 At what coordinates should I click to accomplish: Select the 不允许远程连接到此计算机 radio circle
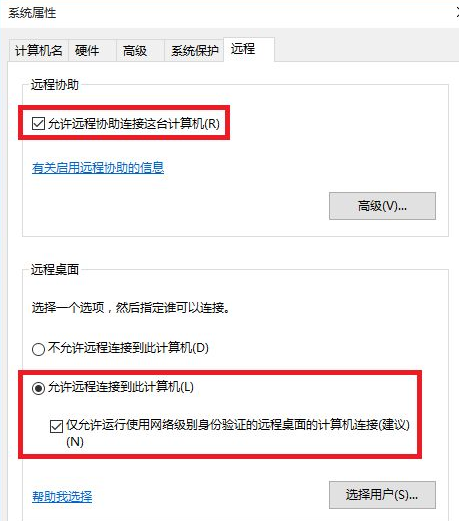pos(38,349)
